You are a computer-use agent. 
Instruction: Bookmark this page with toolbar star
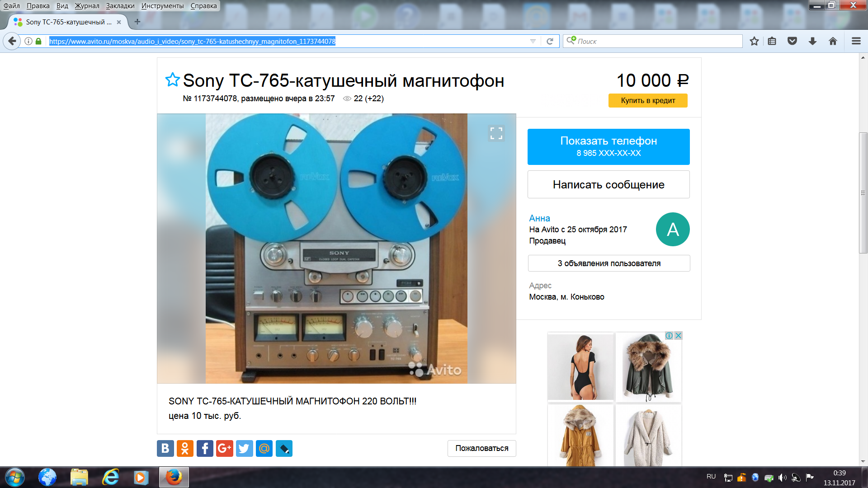click(x=754, y=41)
